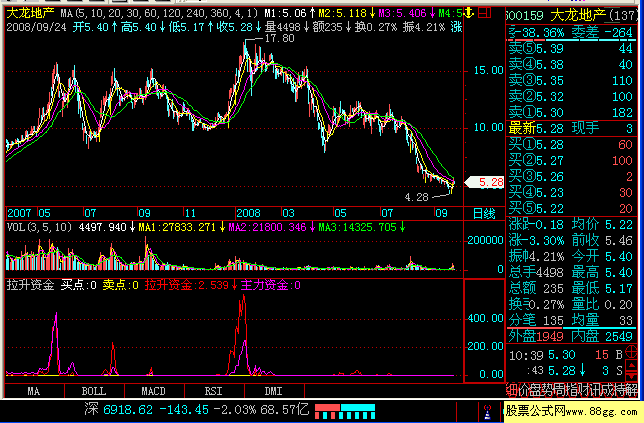Screen dimensions: 644x423
Task: Open the 解 tab in quote panel
Action: [630, 390]
